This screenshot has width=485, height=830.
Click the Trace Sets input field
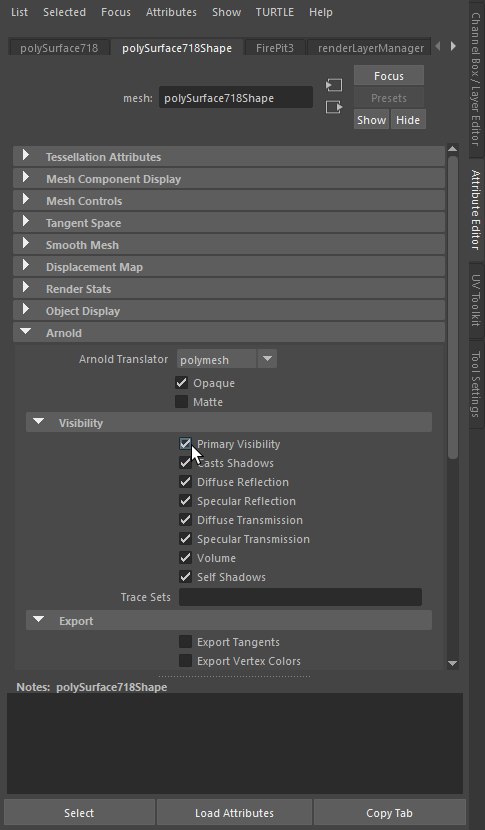coord(300,597)
